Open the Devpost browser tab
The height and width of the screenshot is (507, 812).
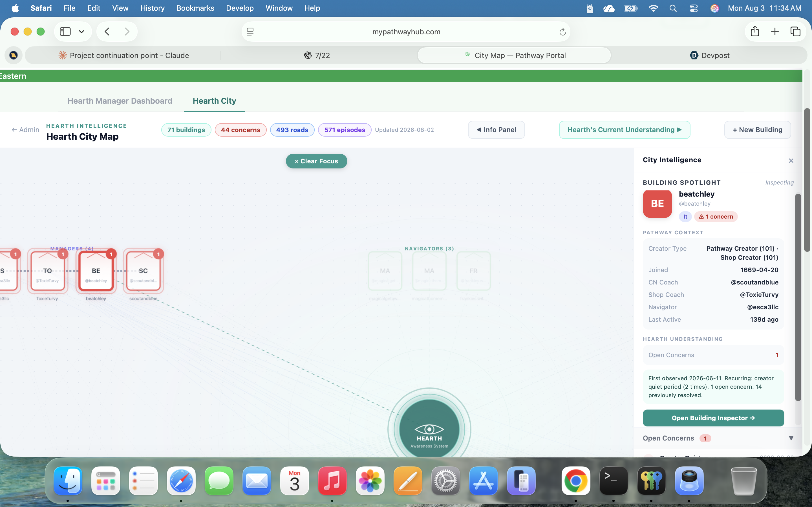click(709, 55)
